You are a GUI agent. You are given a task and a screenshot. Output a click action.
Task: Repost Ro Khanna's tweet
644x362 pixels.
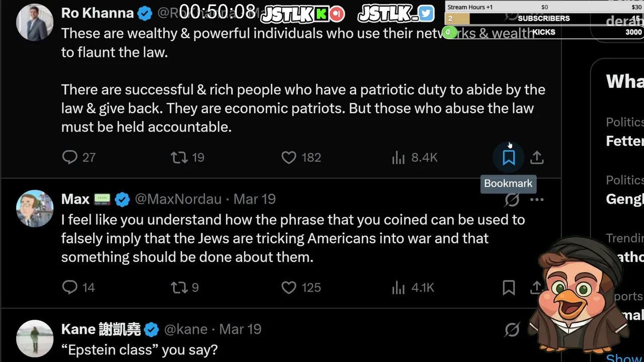tap(179, 158)
